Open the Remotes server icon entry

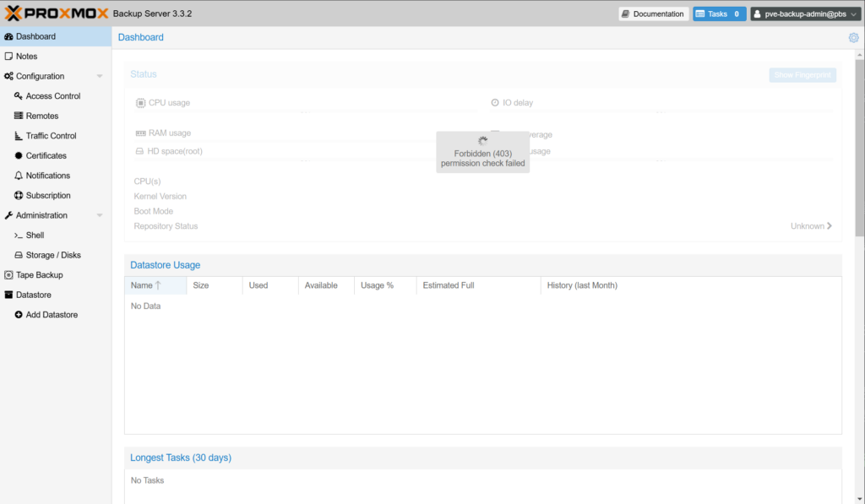coord(19,116)
